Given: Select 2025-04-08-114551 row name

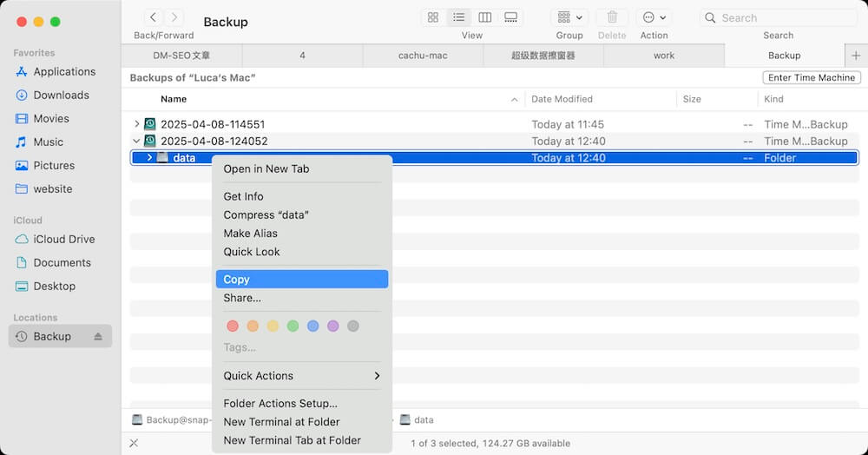Looking at the screenshot, I should 214,124.
